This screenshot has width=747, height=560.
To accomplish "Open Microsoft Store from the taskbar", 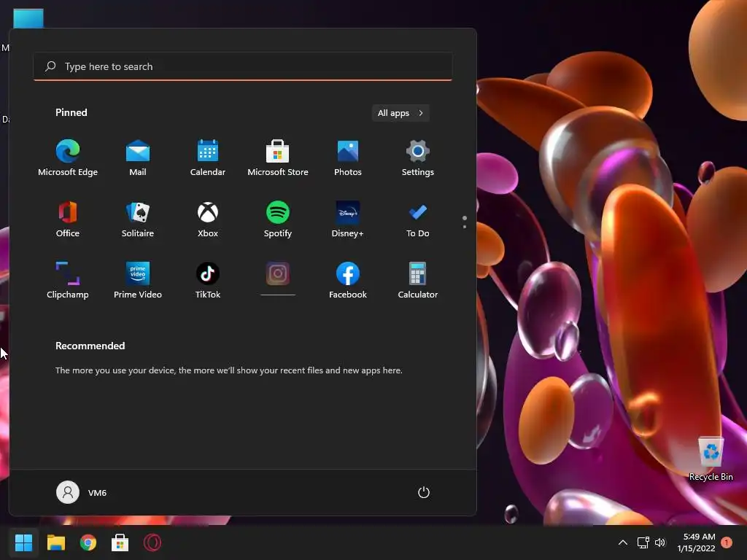I will click(120, 542).
